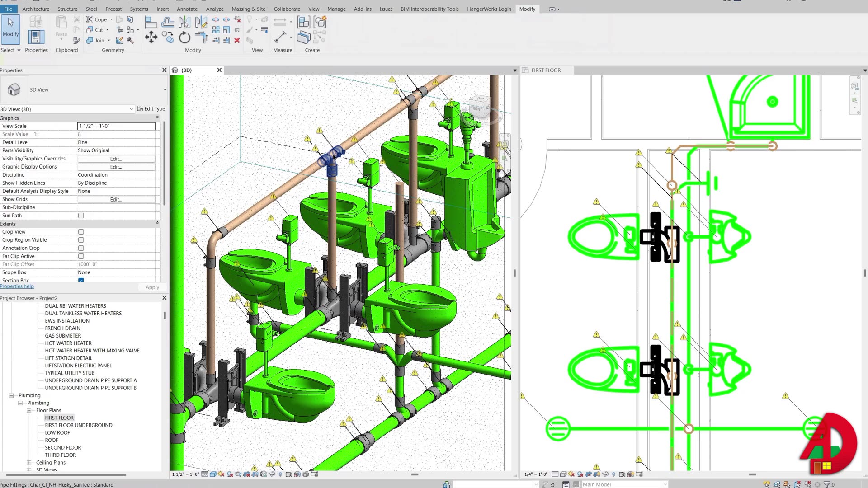Select the Rotate tool
Image resolution: width=868 pixels, height=488 pixels.
184,37
